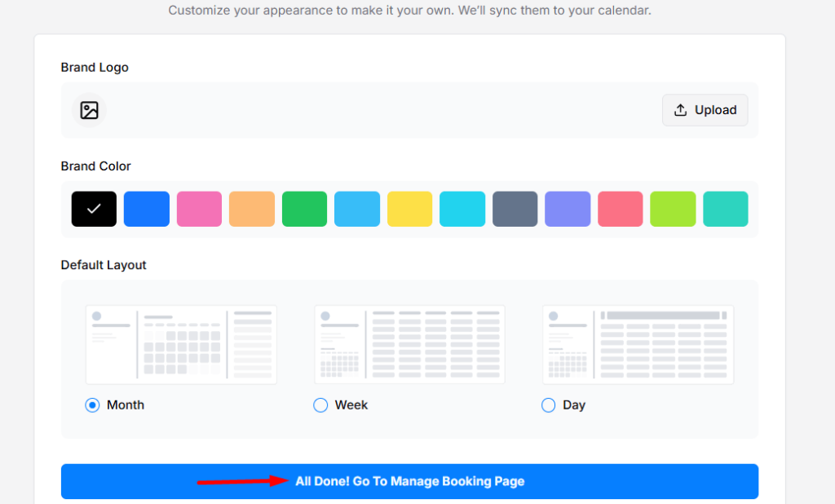
Task: Pick the pink brand color swatch
Action: pos(199,209)
